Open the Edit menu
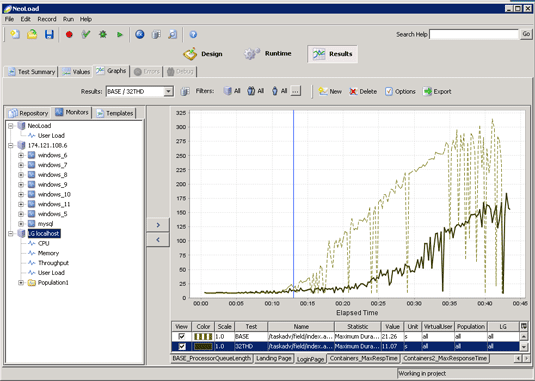The image size is (535, 381). 26,19
